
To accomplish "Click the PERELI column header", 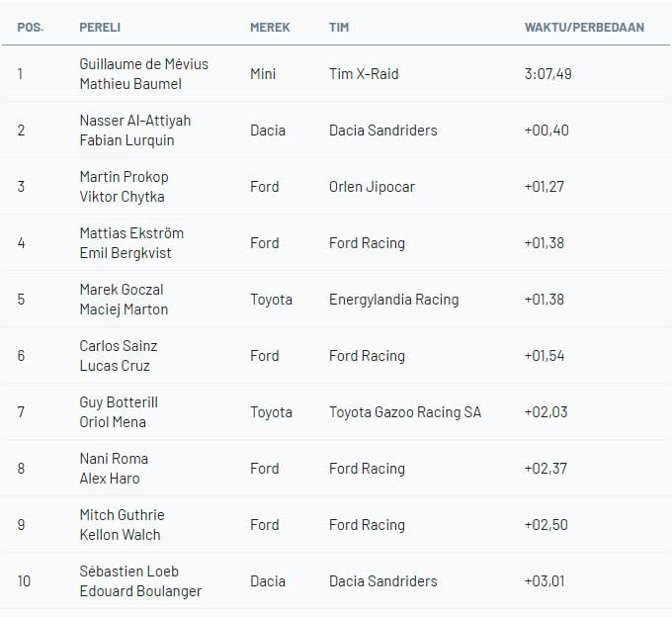I will coord(100,27).
